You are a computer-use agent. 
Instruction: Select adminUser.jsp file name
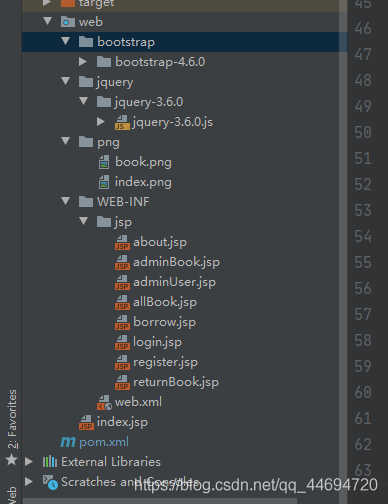(x=174, y=282)
